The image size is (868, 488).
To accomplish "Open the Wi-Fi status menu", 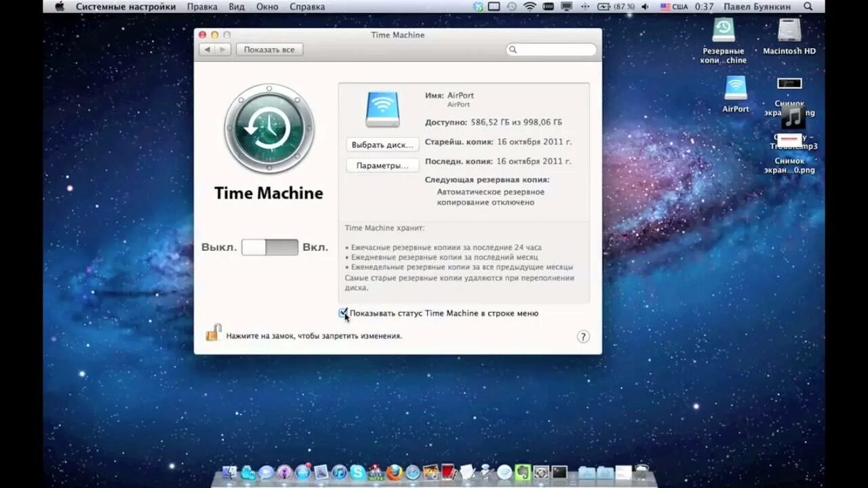I will point(530,6).
